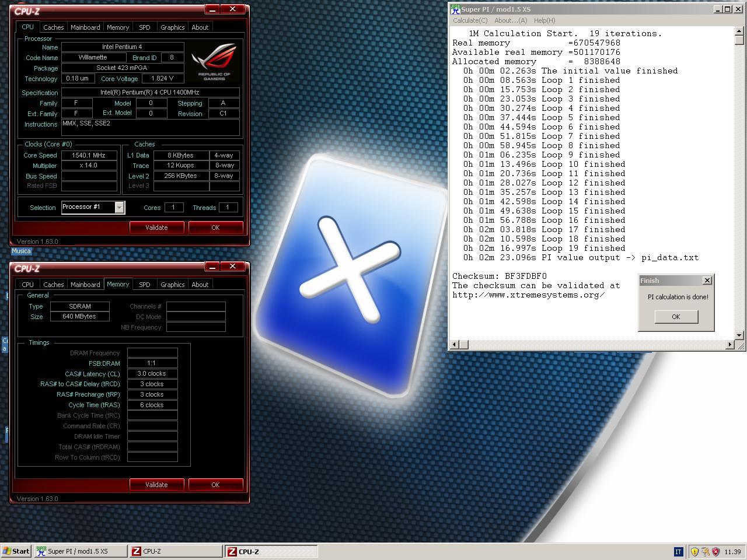Screen dimensions: 747x560
Task: Click the Loop 10 finished line
Action: 544,164
